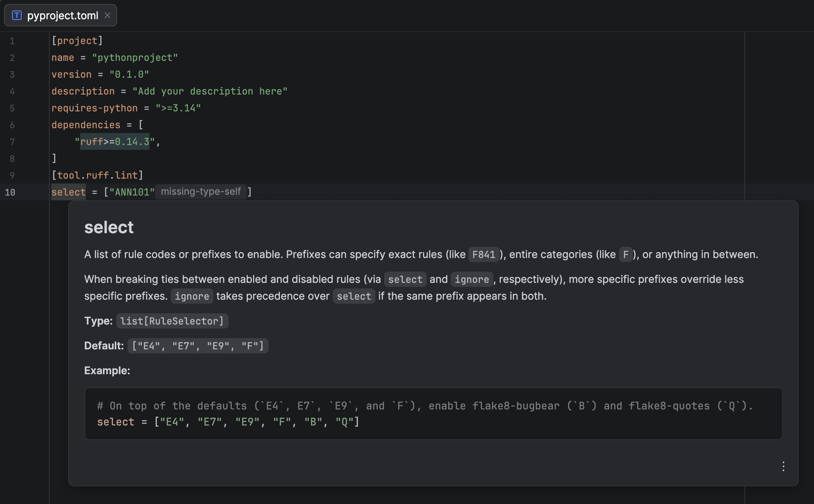Image resolution: width=814 pixels, height=504 pixels.
Task: Click line number 7 in the gutter
Action: [12, 141]
